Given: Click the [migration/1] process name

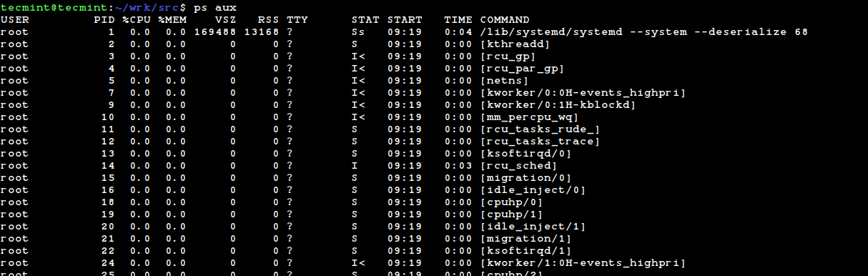Looking at the screenshot, I should tap(526, 239).
